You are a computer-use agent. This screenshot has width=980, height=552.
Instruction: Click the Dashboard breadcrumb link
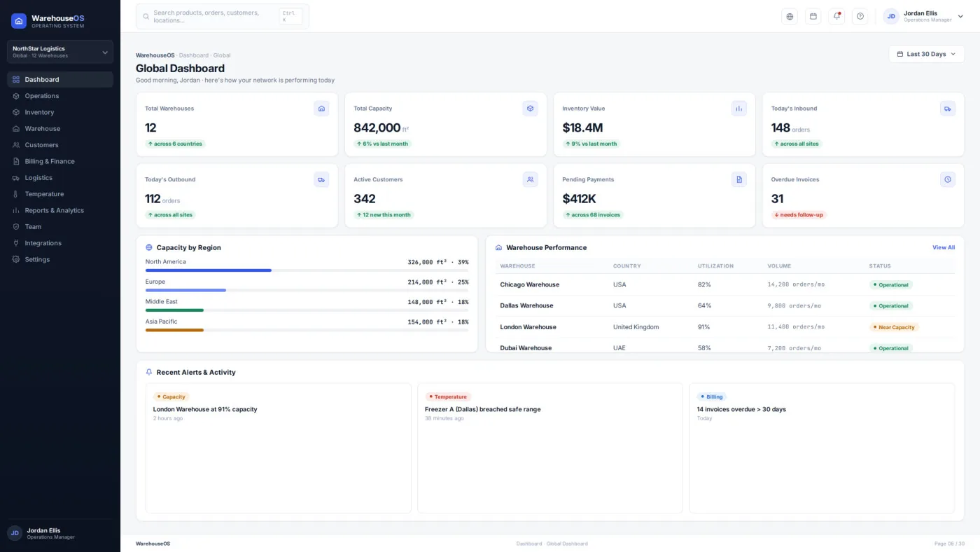coord(194,55)
